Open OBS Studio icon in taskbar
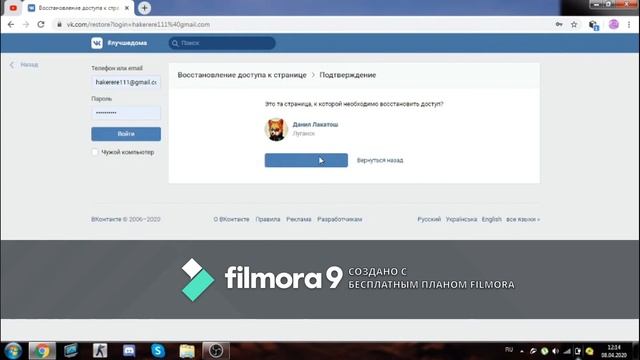Image resolution: width=640 pixels, height=360 pixels. point(216,351)
